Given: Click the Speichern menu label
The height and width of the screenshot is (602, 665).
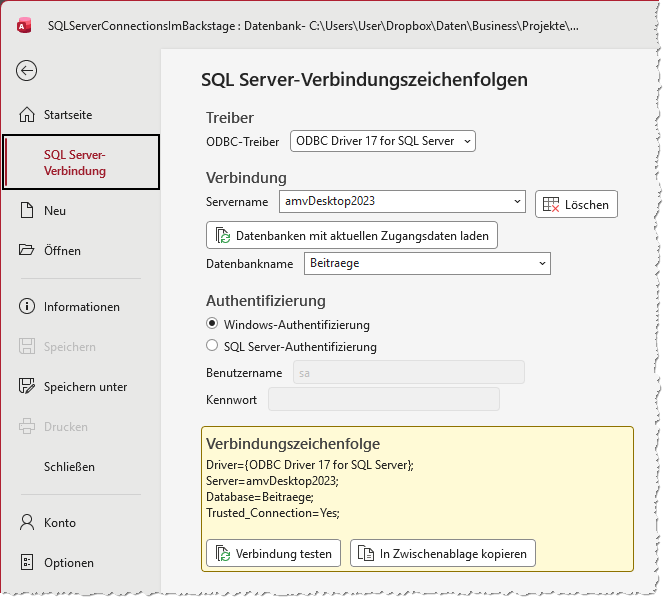Looking at the screenshot, I should [70, 347].
